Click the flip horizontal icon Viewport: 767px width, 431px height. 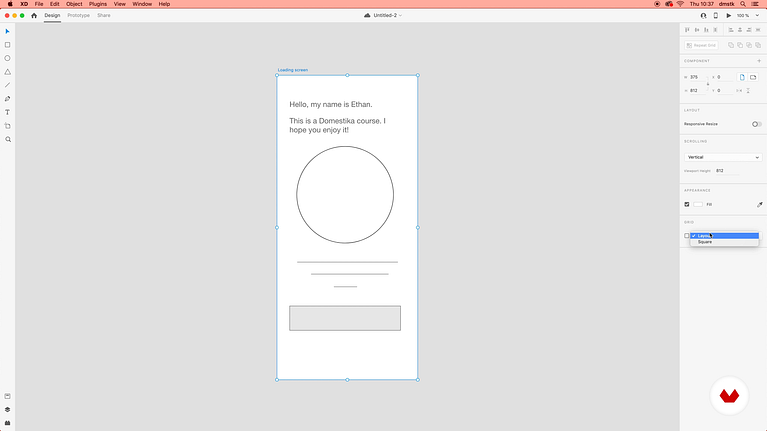(x=739, y=91)
